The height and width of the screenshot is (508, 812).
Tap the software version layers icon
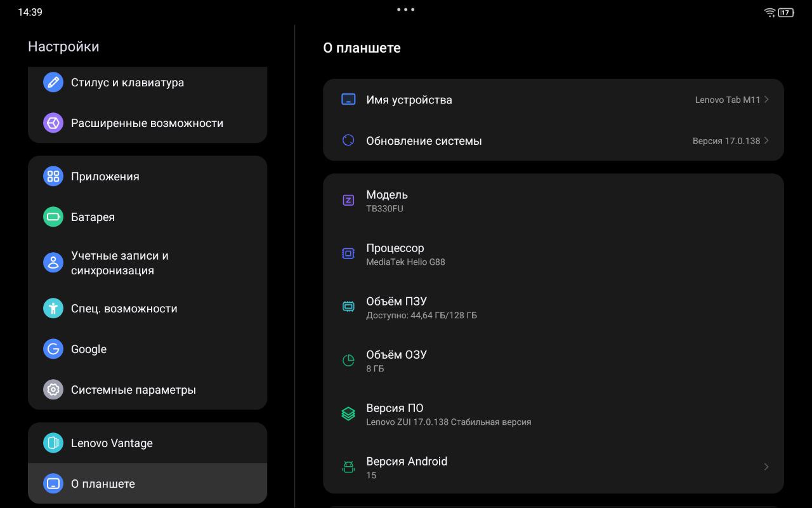coord(348,413)
